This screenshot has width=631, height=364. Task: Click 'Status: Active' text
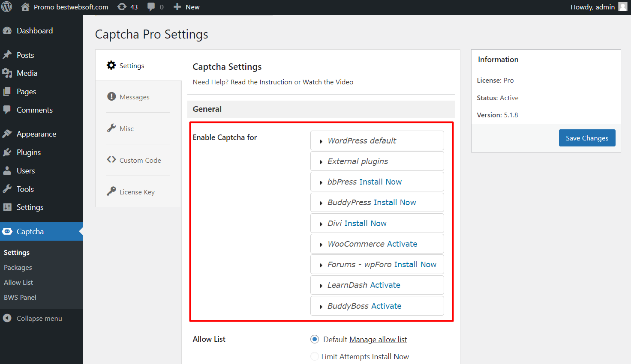point(498,98)
